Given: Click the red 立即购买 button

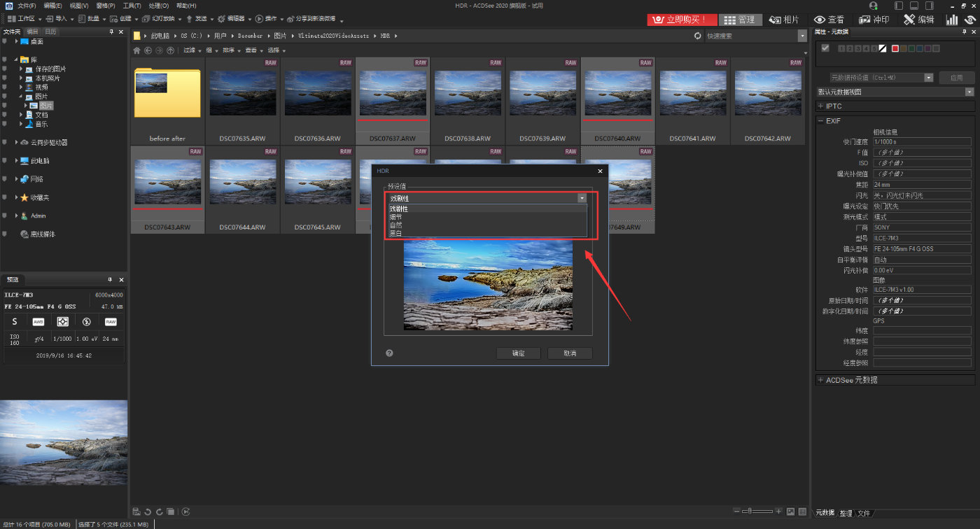Looking at the screenshot, I should tap(682, 20).
